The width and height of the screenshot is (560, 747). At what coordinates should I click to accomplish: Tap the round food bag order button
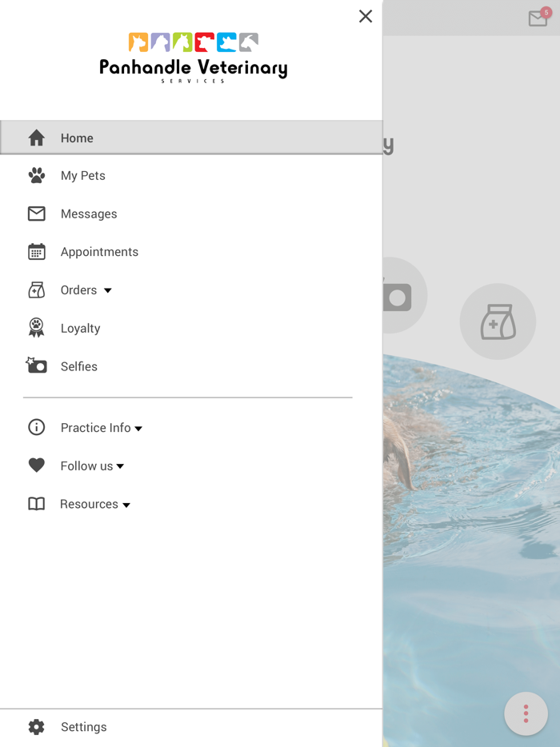[498, 322]
